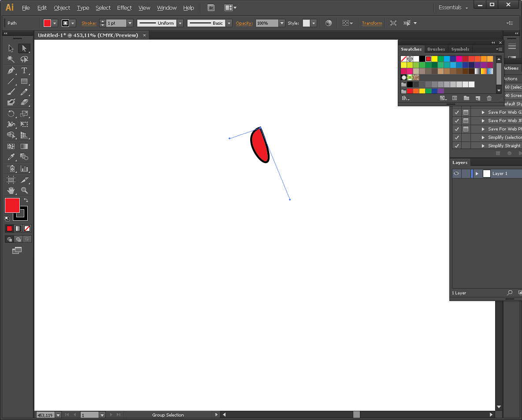Open the Transform panel link

372,23
